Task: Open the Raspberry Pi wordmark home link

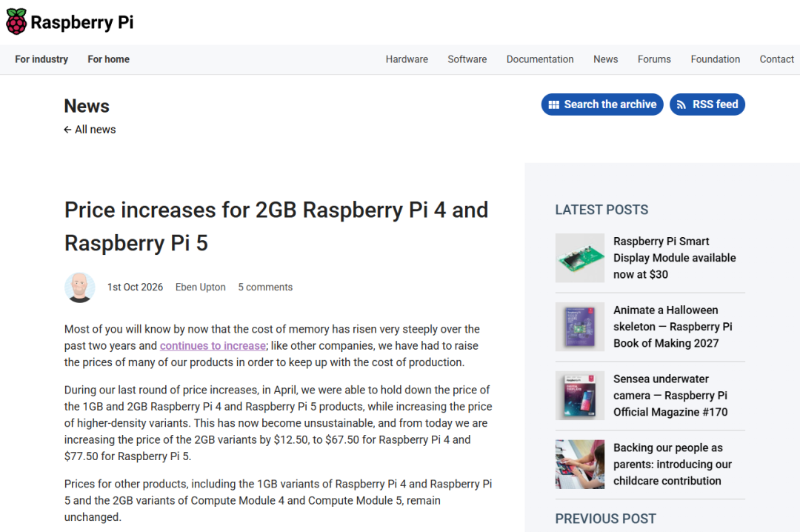Action: [81, 22]
